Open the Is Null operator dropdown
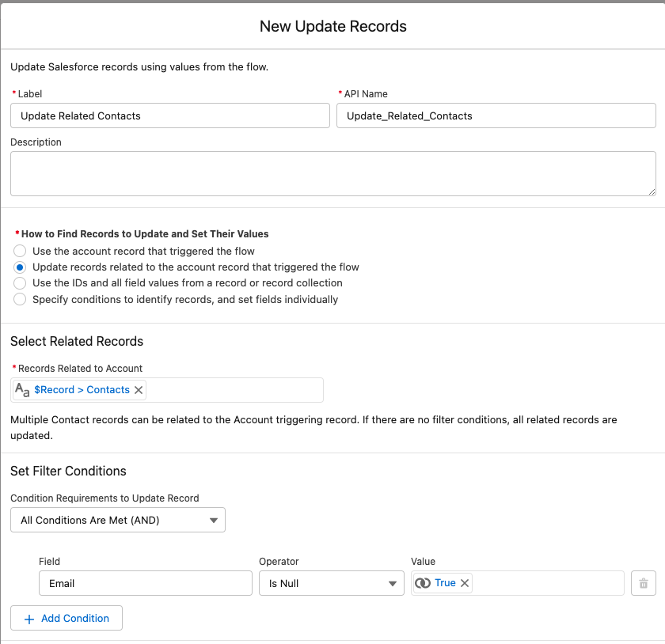The image size is (665, 644). (x=332, y=583)
